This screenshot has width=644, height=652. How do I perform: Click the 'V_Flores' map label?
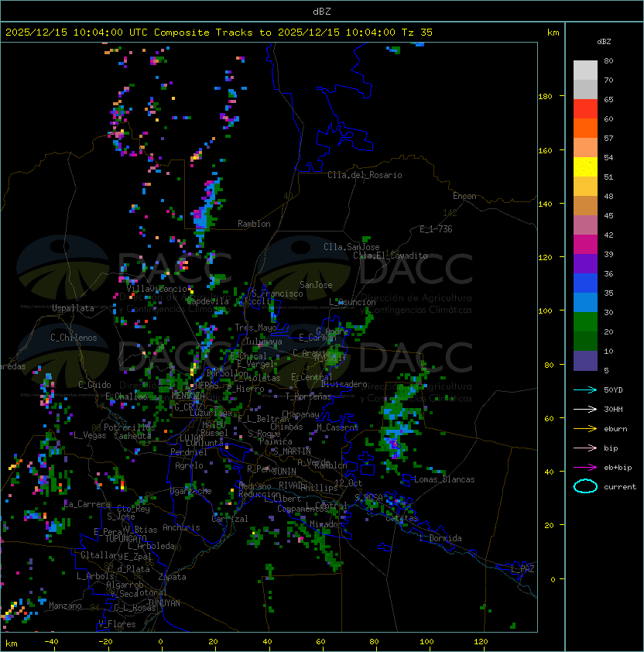[x=117, y=624]
